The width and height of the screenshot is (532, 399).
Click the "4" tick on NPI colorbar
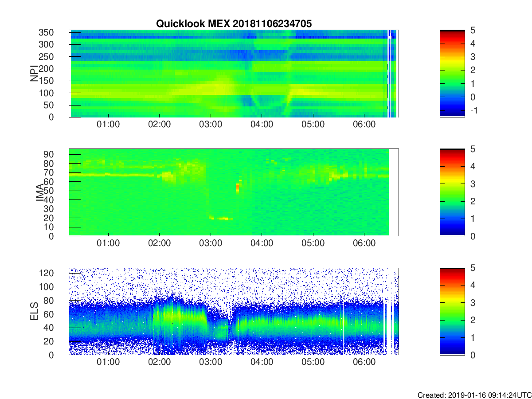point(472,43)
